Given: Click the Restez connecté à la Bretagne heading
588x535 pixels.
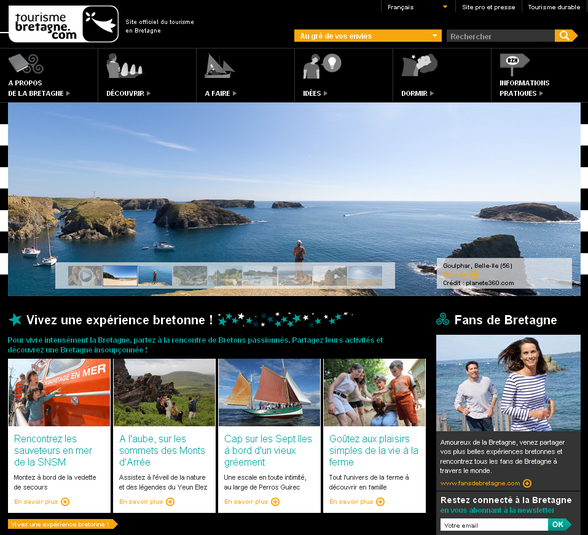Looking at the screenshot, I should pyautogui.click(x=506, y=500).
